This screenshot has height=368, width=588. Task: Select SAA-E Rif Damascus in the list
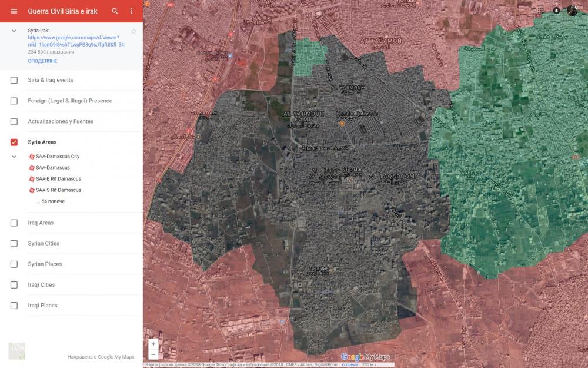coord(58,179)
